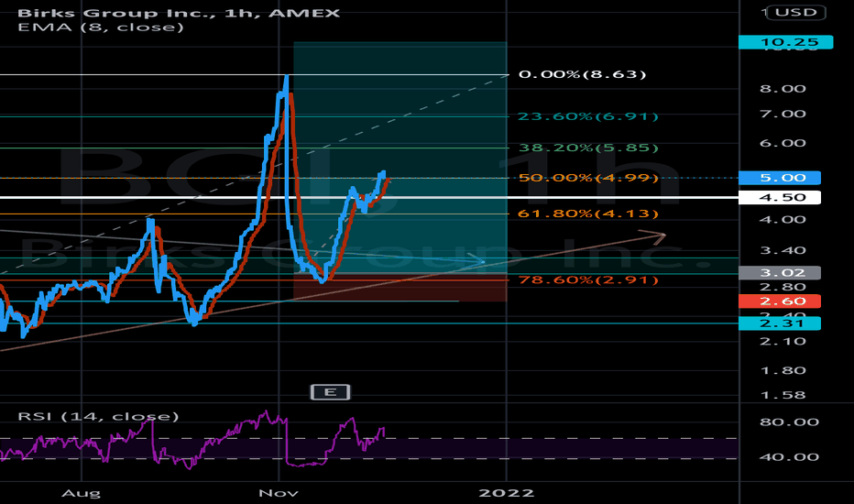Click the 7.00 price scale value
This screenshot has width=854, height=504.
783,114
